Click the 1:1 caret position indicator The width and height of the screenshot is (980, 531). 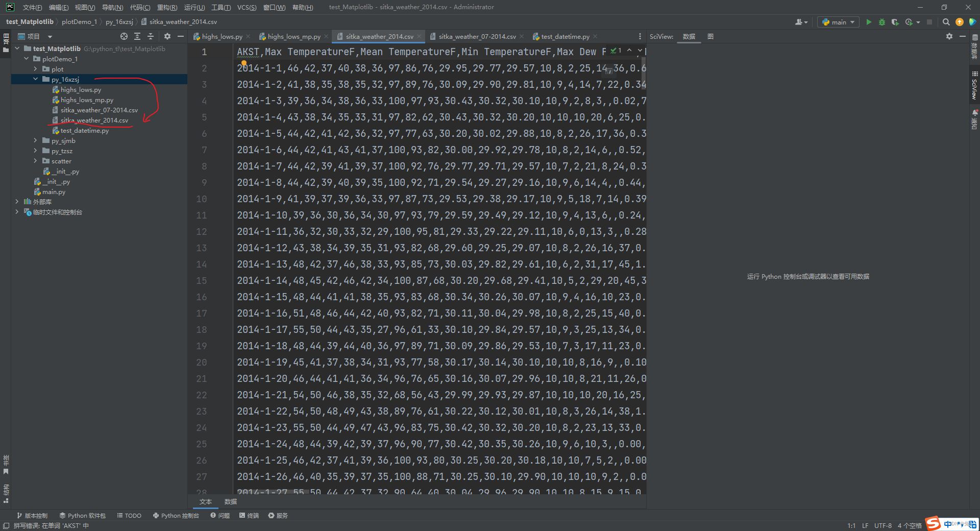pos(851,525)
